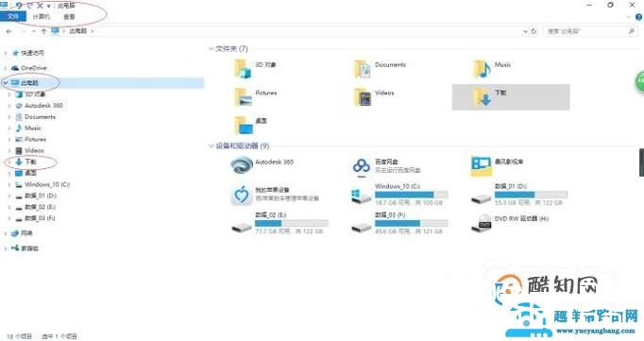
Task: Select Autodesk 360 in the navigation tree
Action: [x=43, y=106]
